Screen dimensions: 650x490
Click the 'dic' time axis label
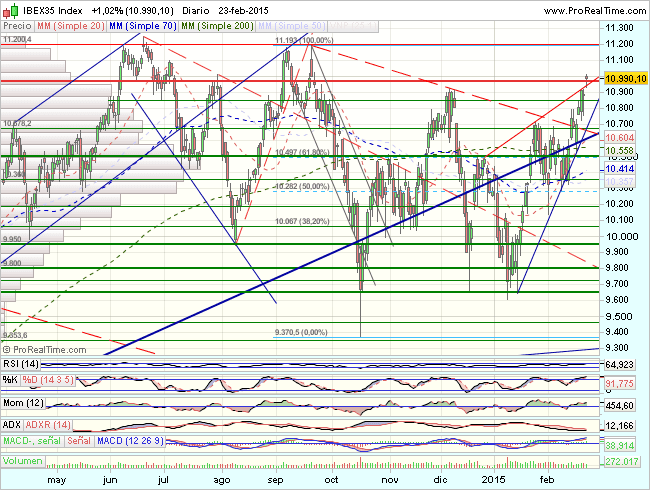[440, 480]
